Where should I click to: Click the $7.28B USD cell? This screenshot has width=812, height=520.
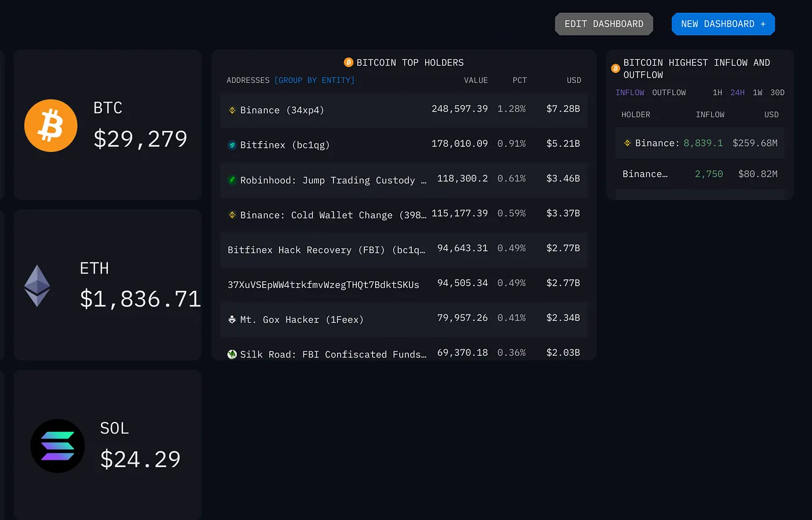pos(563,109)
